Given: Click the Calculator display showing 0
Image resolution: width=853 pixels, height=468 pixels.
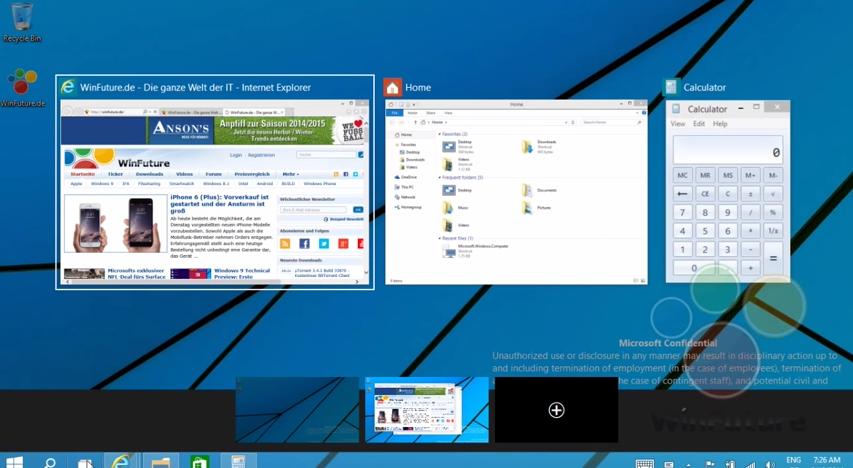Looking at the screenshot, I should (x=728, y=150).
